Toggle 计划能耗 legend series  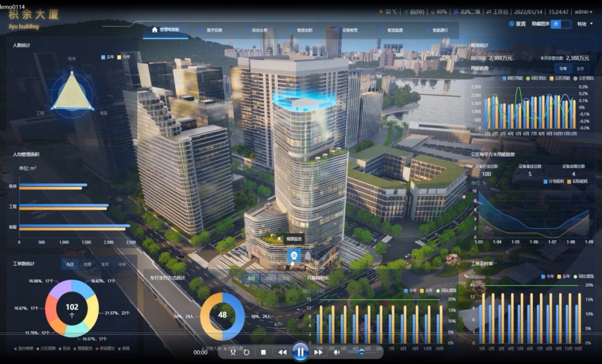click(553, 181)
